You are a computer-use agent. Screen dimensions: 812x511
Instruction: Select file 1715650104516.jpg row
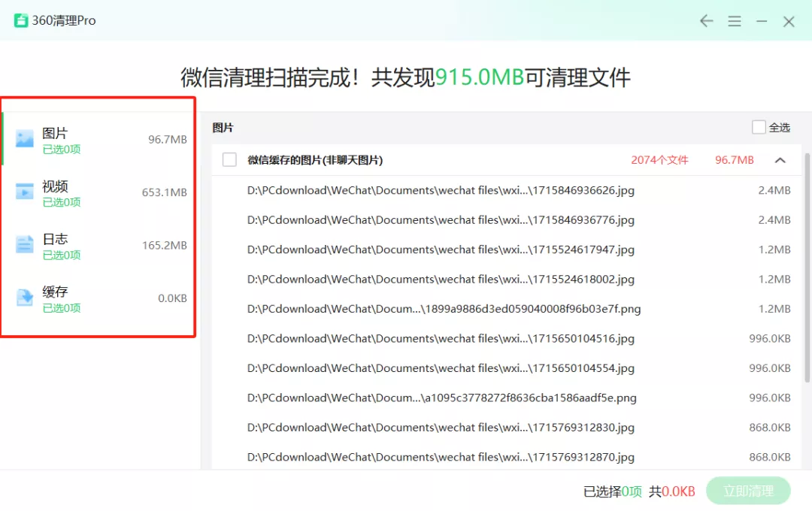(x=507, y=339)
